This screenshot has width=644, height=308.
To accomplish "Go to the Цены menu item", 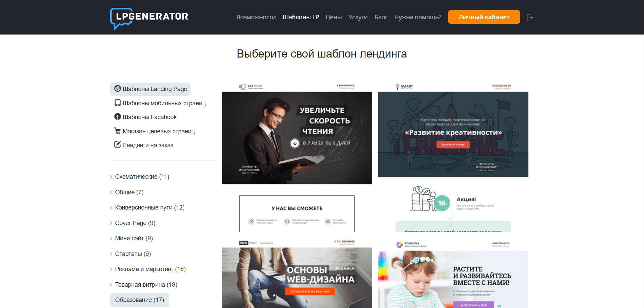I will (334, 17).
